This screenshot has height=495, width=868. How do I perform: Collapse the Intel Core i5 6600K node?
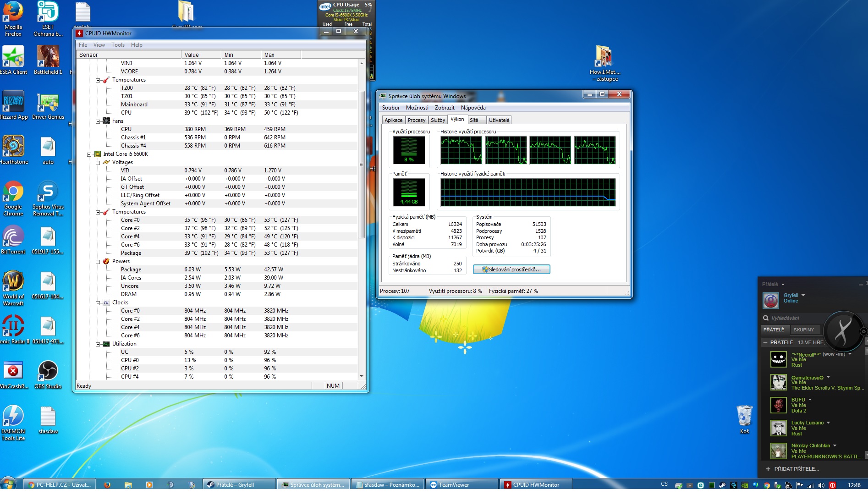point(89,154)
